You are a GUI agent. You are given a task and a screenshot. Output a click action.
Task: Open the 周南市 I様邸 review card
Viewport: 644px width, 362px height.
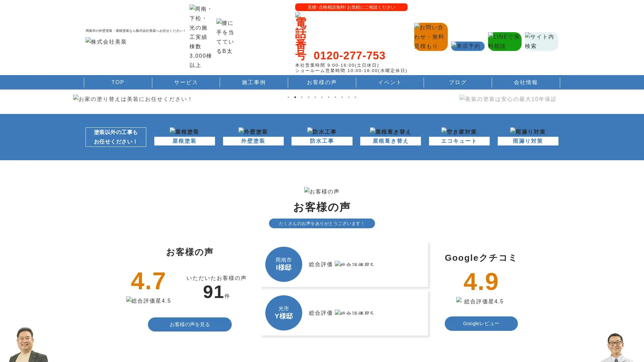coord(345,264)
